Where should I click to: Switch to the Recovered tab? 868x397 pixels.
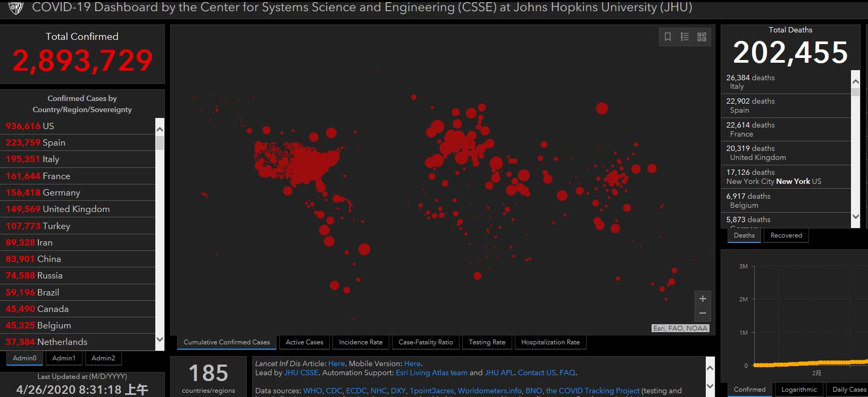click(x=786, y=235)
